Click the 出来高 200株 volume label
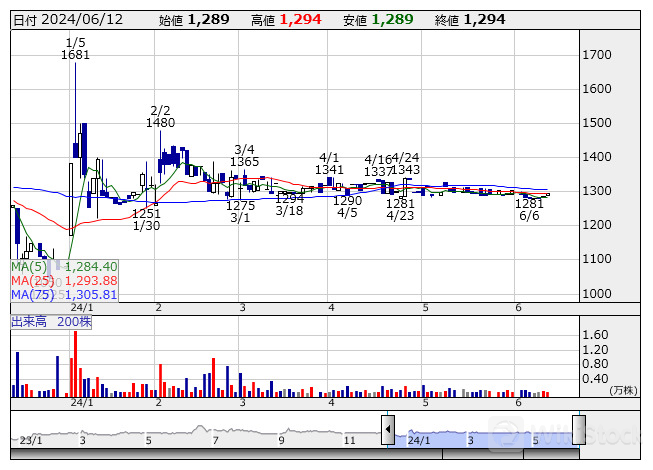This screenshot has width=653, height=470. pos(51,322)
